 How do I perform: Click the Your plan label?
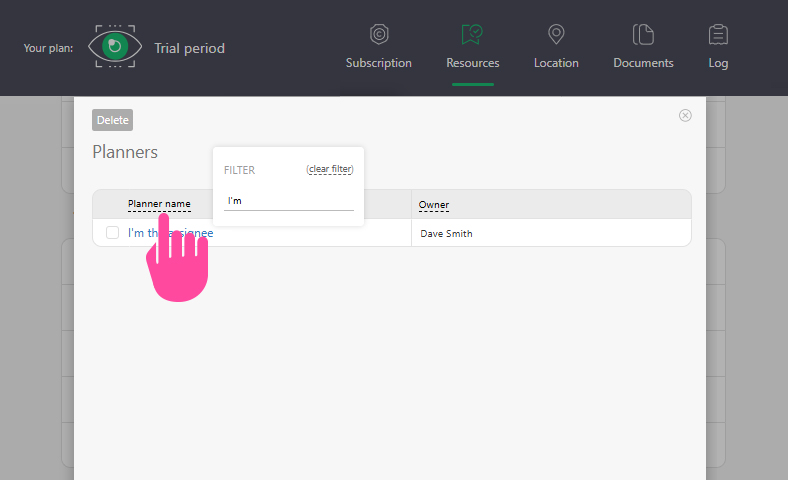tap(48, 48)
